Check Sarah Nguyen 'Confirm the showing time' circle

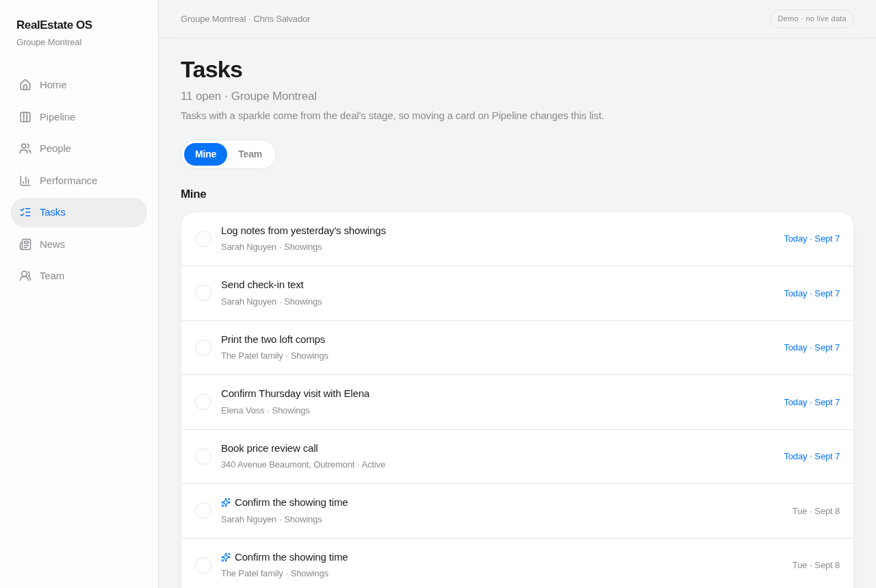coord(203,511)
